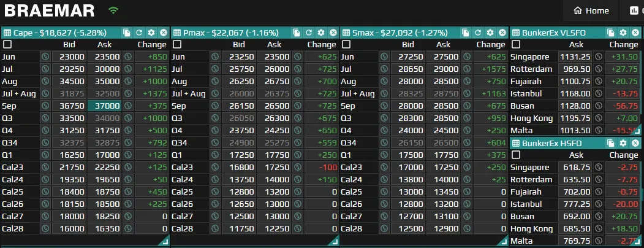644x248 pixels.
Task: Click the green wifi connection icon
Action: pos(113,10)
